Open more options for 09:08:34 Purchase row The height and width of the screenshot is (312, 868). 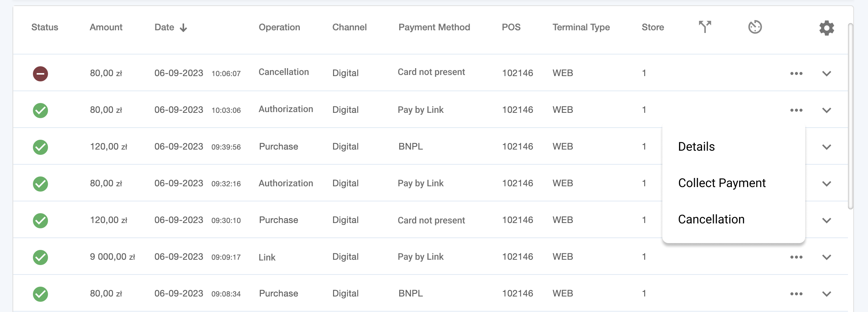[x=796, y=294]
